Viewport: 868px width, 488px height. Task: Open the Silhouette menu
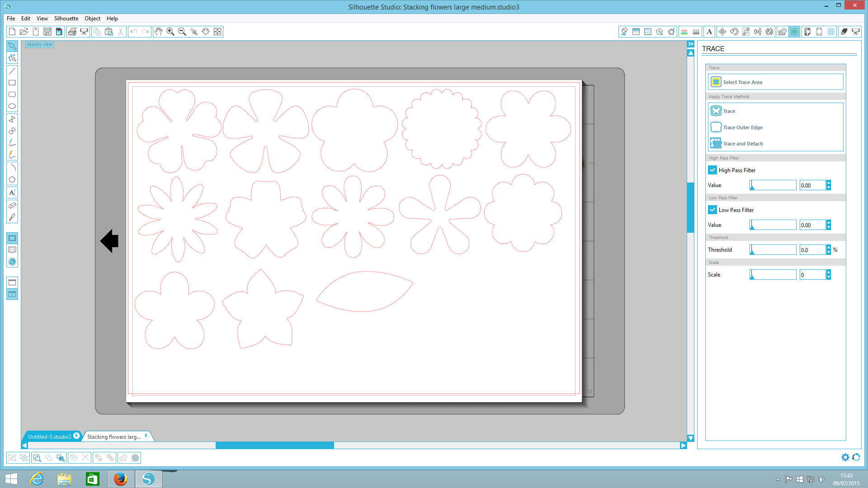pos(65,18)
